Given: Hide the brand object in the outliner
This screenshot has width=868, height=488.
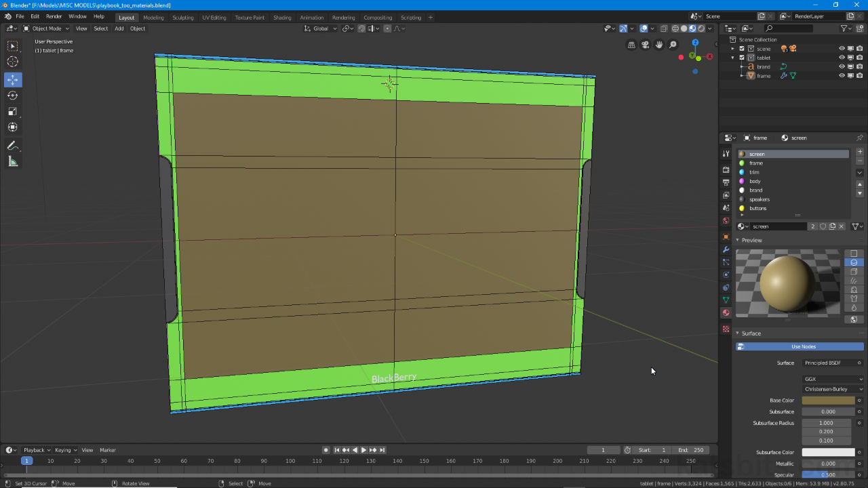Looking at the screenshot, I should click(x=841, y=66).
